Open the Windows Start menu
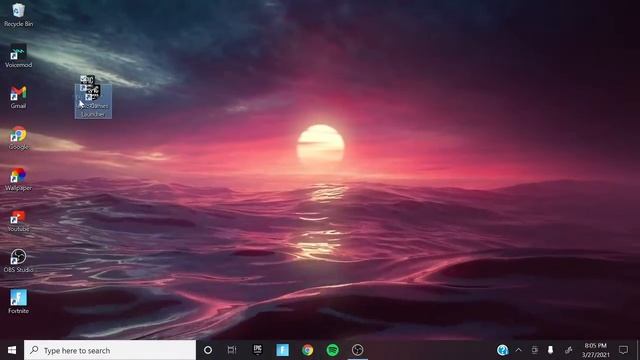 pos(12,350)
